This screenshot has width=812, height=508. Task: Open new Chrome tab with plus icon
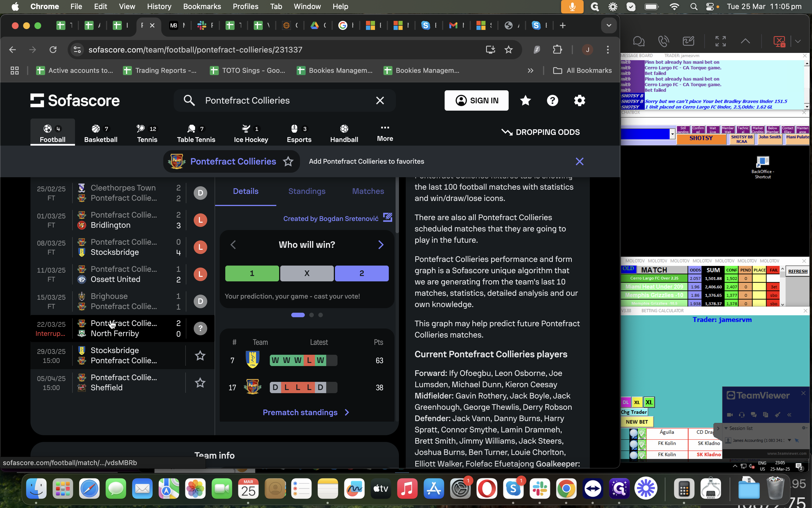point(563,25)
